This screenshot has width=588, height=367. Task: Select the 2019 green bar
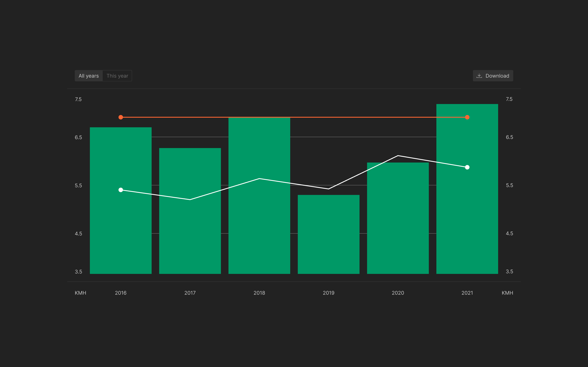click(328, 234)
